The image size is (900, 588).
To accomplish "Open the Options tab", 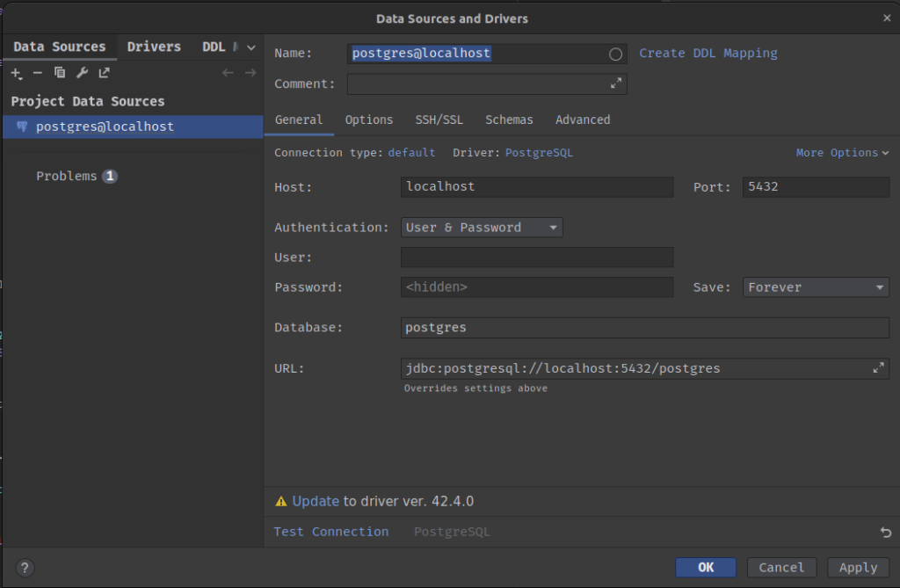I will pos(368,120).
